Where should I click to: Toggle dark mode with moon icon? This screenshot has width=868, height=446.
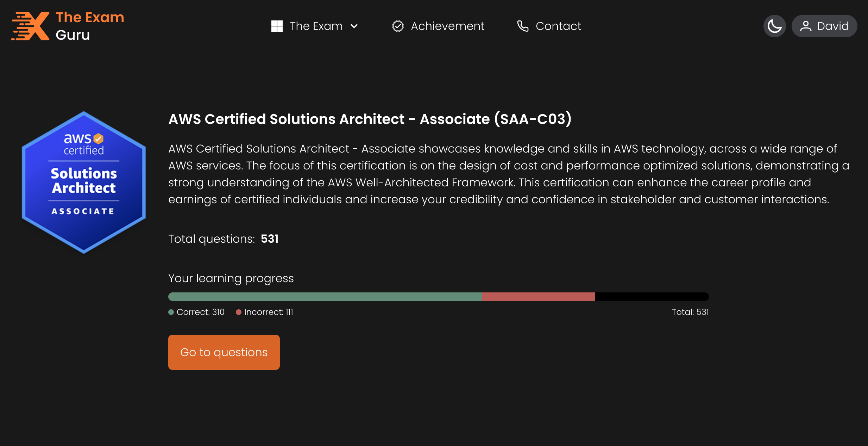pyautogui.click(x=774, y=26)
